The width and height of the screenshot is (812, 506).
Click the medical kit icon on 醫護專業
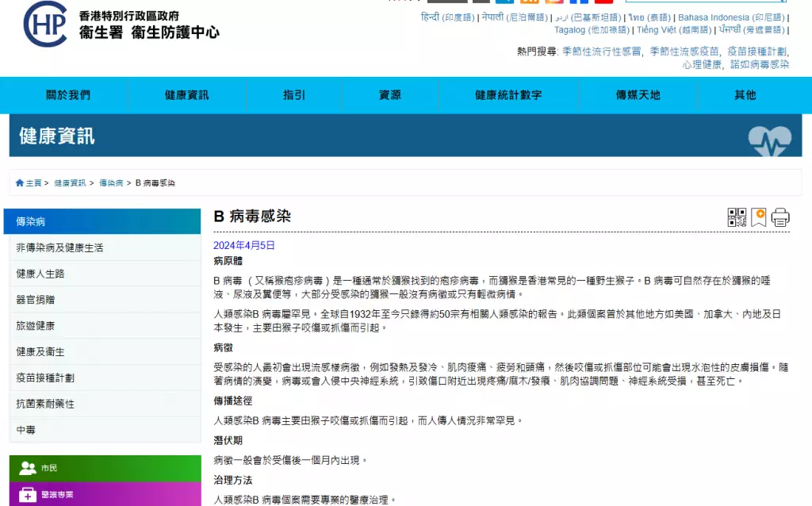coord(28,494)
